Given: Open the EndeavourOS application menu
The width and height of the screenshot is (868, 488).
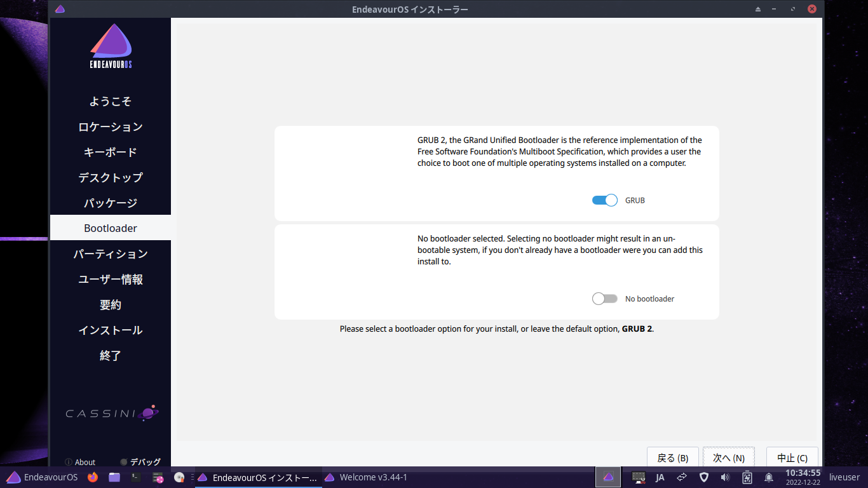Looking at the screenshot, I should (x=42, y=477).
